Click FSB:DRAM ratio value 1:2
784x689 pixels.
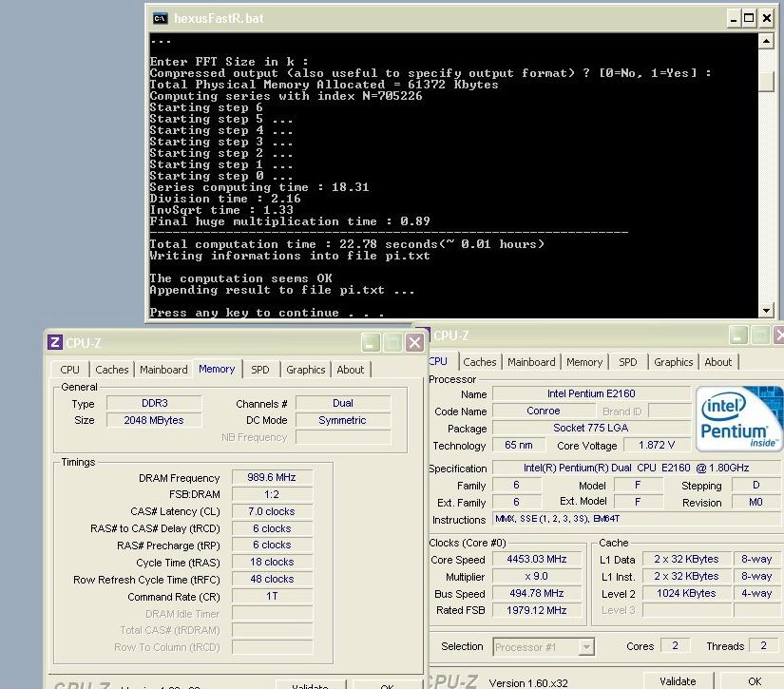click(272, 494)
